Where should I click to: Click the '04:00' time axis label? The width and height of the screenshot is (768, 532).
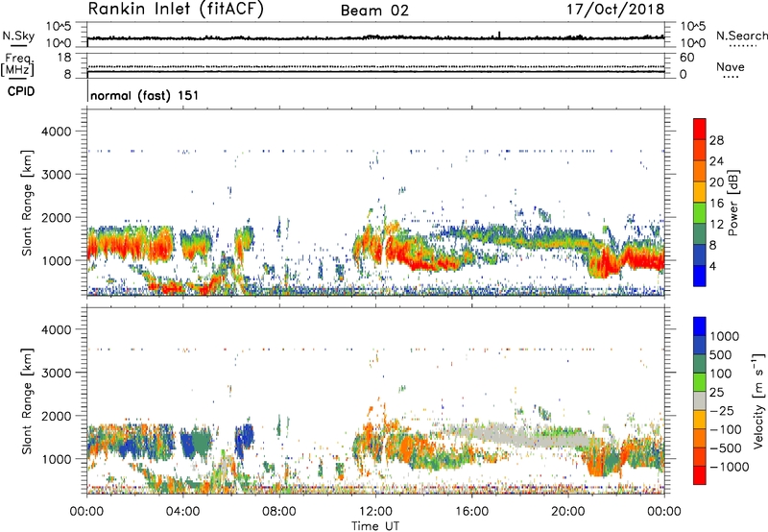point(183,512)
